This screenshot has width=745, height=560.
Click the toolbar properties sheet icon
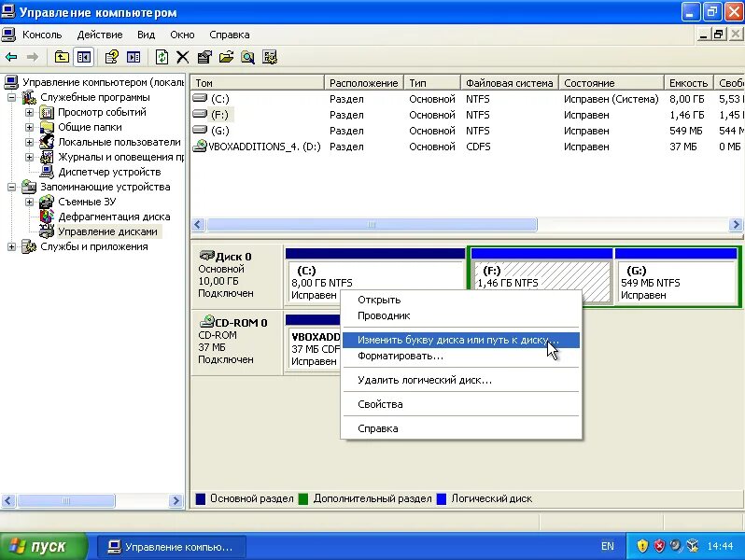[x=204, y=58]
